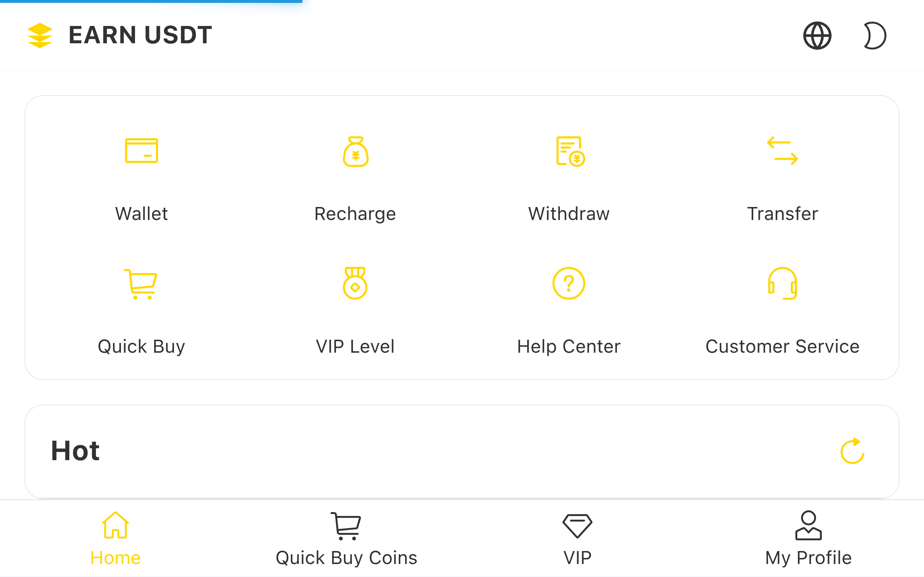View the VIP Level medal icon
This screenshot has height=577, width=924.
tap(355, 283)
